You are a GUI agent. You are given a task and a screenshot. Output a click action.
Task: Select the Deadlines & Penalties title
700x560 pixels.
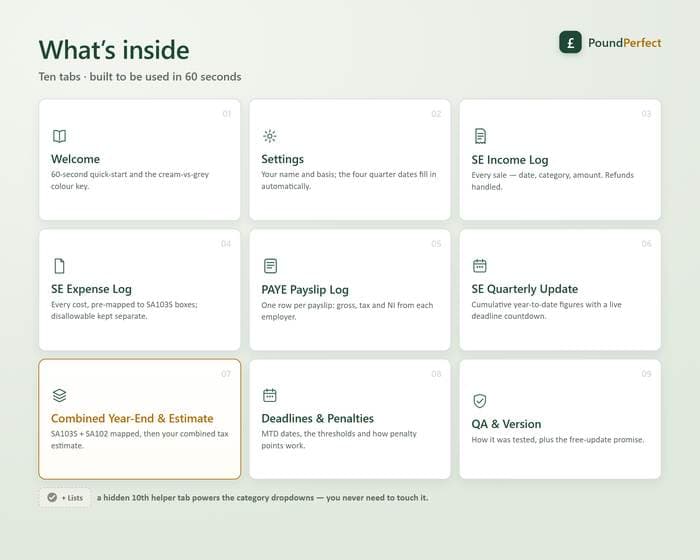[x=317, y=418]
